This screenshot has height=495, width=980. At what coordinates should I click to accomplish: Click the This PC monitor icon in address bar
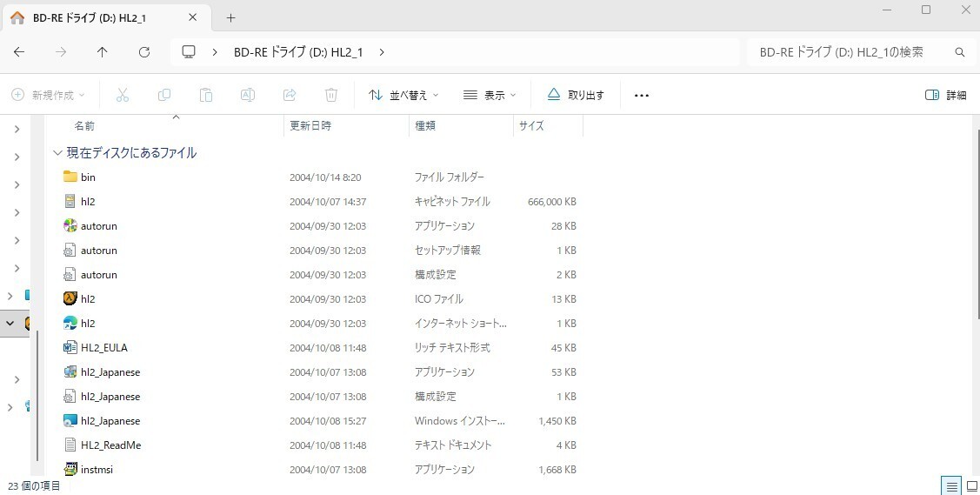pyautogui.click(x=189, y=52)
